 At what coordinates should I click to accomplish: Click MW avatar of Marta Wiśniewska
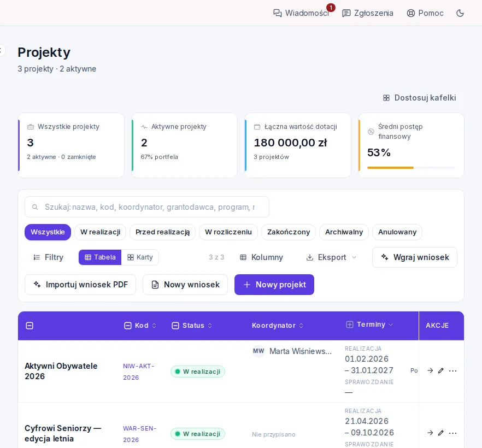[258, 351]
